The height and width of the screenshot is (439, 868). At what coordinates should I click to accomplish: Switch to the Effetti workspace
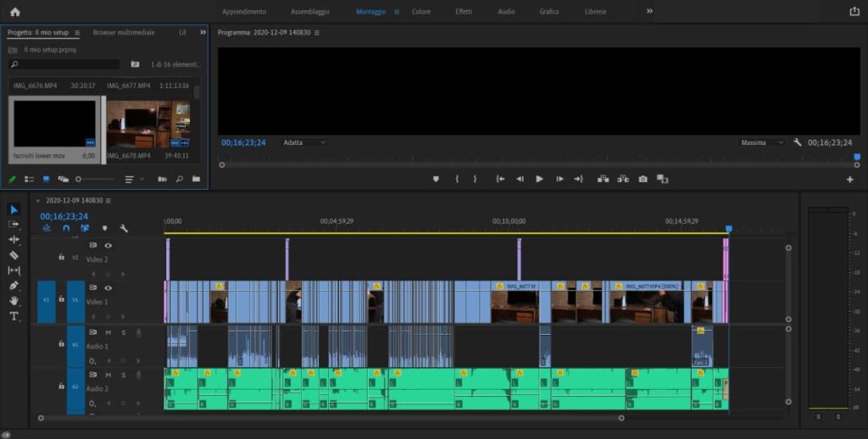464,12
